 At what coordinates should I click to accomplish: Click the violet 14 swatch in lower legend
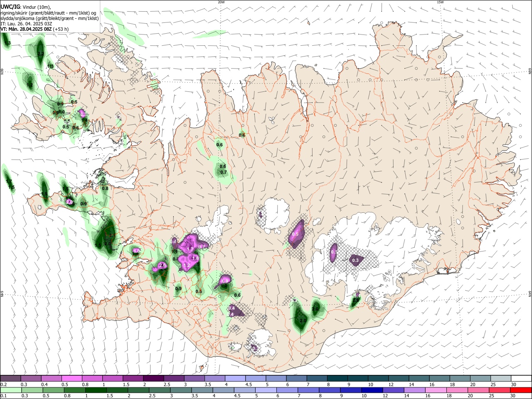tap(414, 390)
